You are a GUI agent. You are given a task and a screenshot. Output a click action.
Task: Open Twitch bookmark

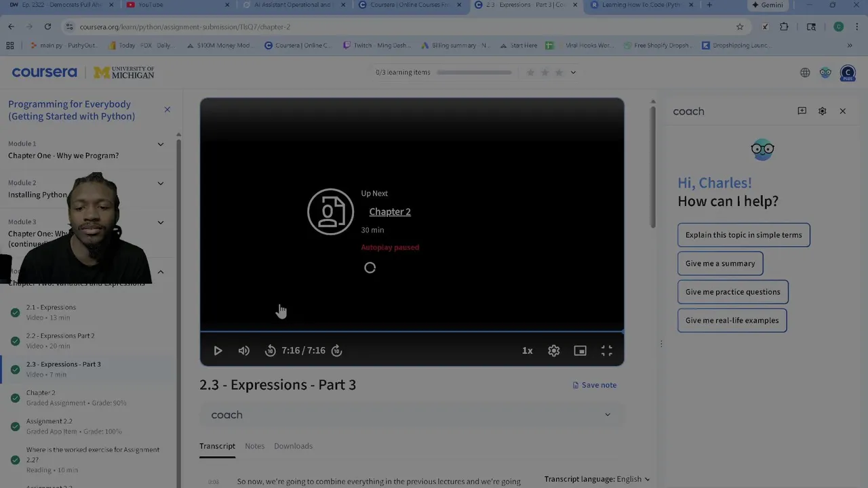(x=376, y=45)
